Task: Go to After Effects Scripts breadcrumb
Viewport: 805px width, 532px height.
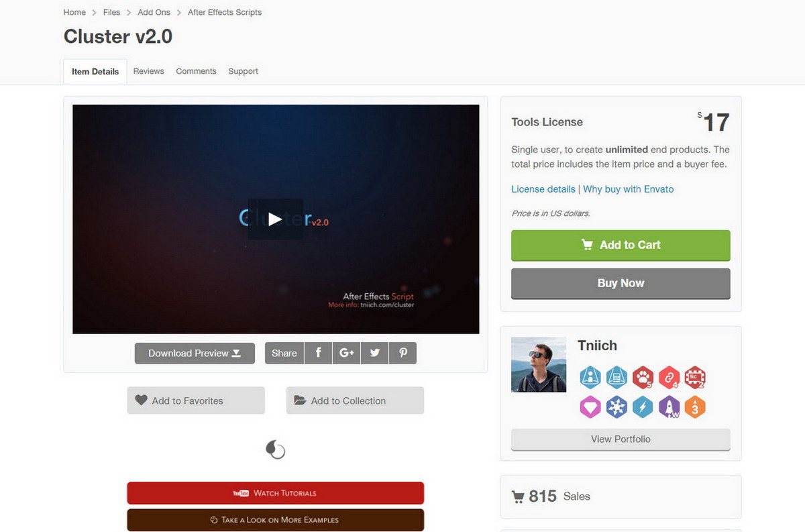Action: (225, 12)
